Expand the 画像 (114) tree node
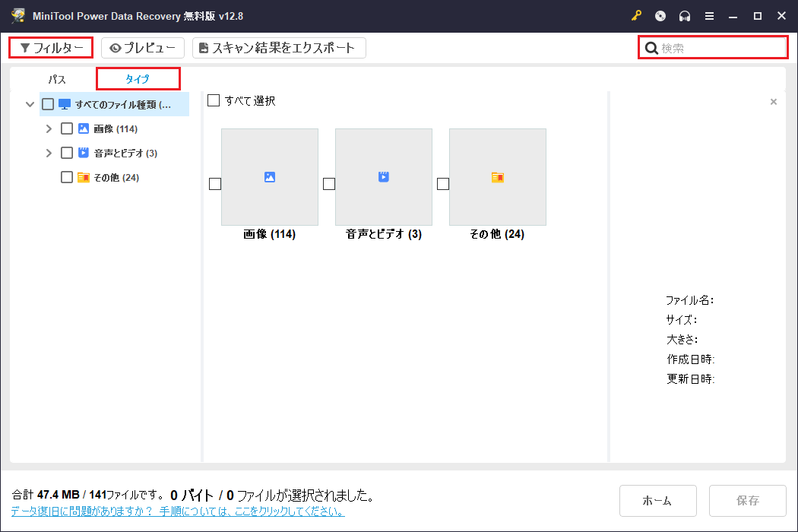798x532 pixels. pos(49,128)
